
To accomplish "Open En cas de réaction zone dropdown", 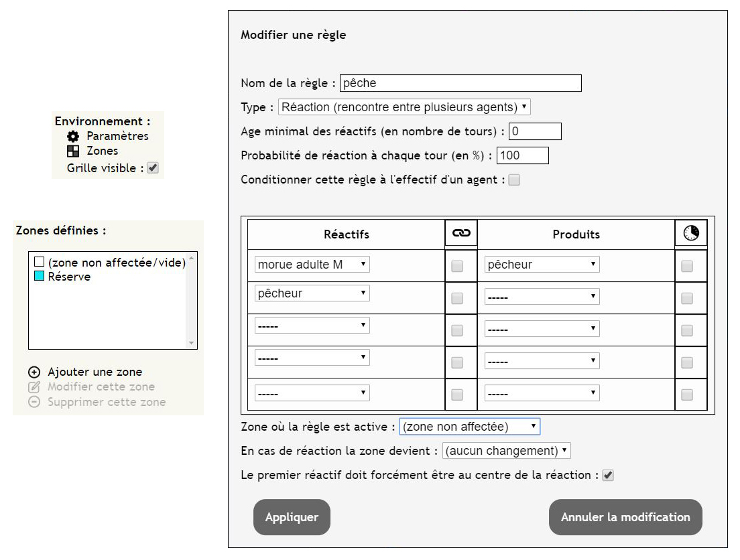I will (x=506, y=451).
